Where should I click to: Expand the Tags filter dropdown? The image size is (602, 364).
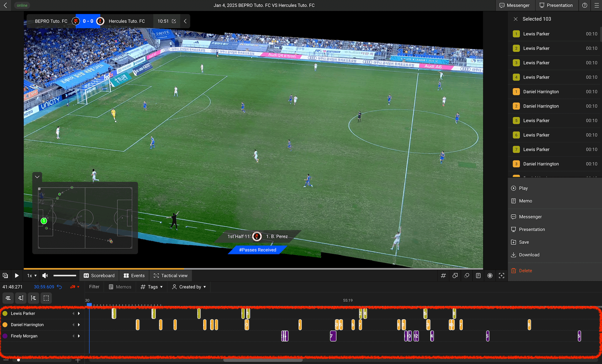pyautogui.click(x=152, y=287)
